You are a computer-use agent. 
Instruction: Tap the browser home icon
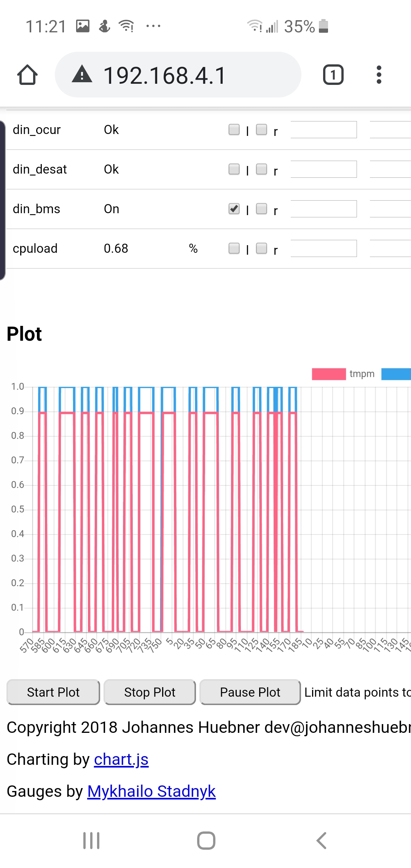[27, 75]
